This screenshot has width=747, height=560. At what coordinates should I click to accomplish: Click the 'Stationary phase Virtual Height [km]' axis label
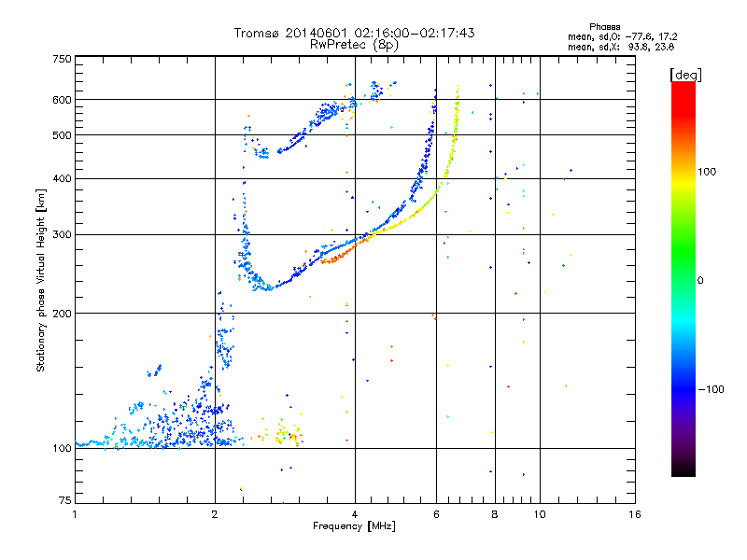coord(41,280)
